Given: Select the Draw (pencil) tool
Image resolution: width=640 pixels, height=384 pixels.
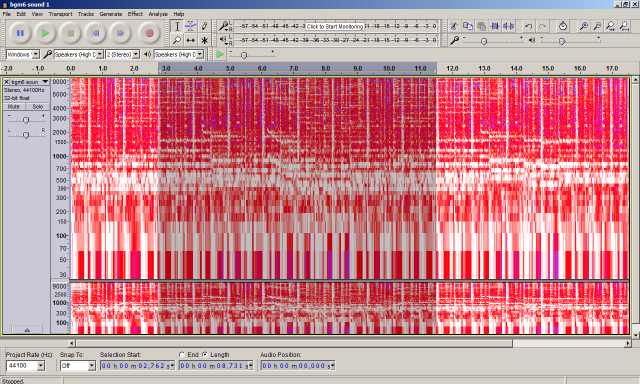Looking at the screenshot, I should pyautogui.click(x=204, y=27).
